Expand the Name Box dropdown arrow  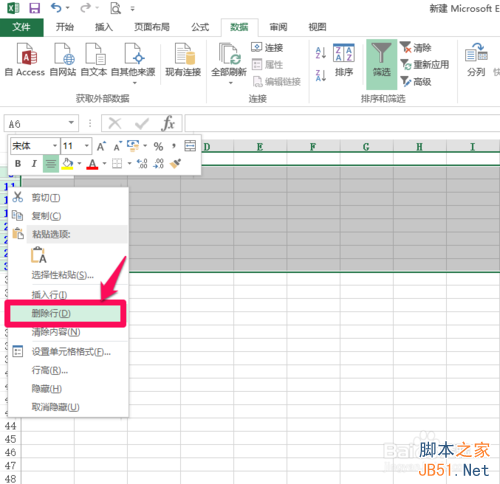point(71,123)
